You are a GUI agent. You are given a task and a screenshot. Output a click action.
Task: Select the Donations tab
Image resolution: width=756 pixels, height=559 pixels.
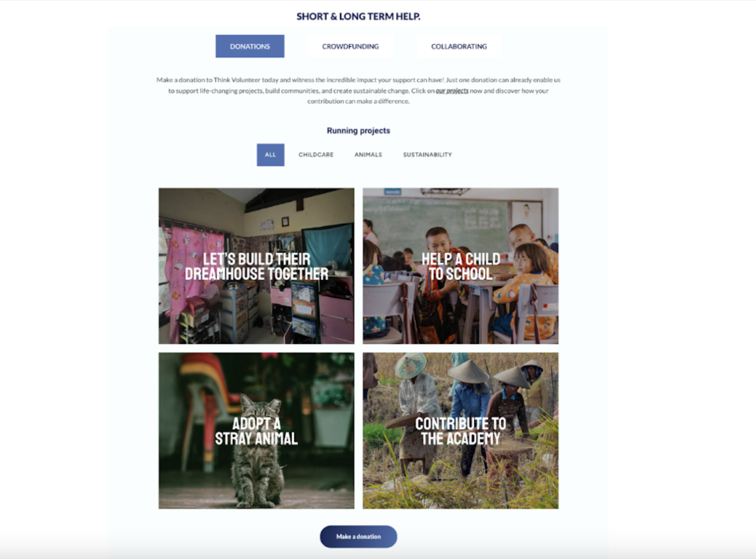[x=250, y=46]
